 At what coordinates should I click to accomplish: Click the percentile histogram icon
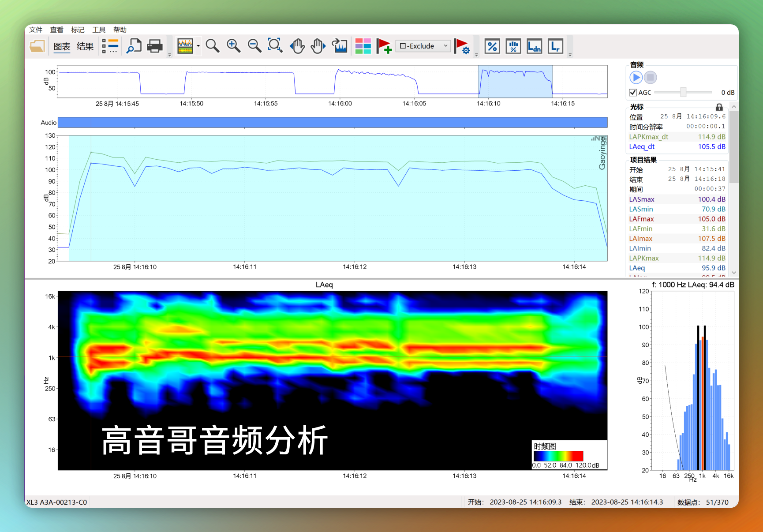click(513, 46)
